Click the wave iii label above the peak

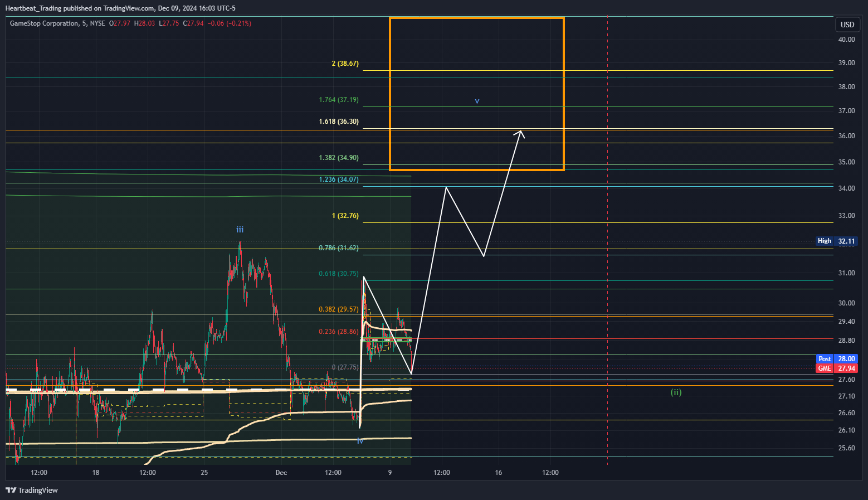[240, 230]
